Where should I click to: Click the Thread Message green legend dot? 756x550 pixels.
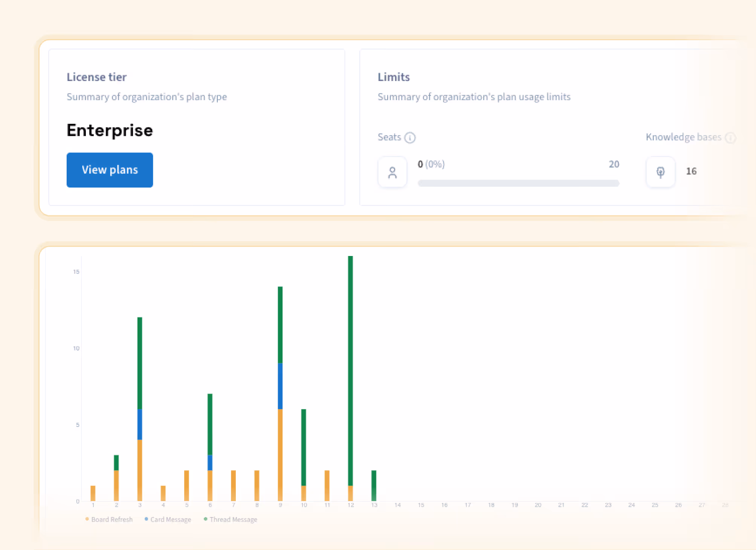coord(205,519)
